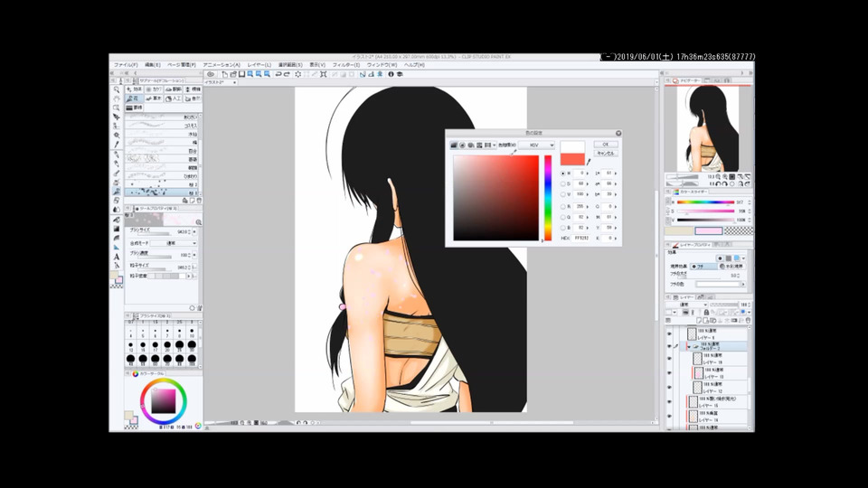Viewport: 868px width, 488px height.
Task: Select the 草木 sub tool group
Action: click(155, 99)
